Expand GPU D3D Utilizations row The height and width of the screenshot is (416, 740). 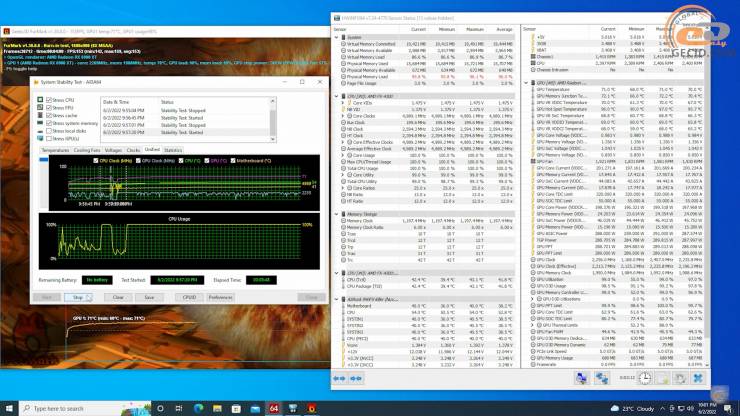pyautogui.click(x=533, y=299)
